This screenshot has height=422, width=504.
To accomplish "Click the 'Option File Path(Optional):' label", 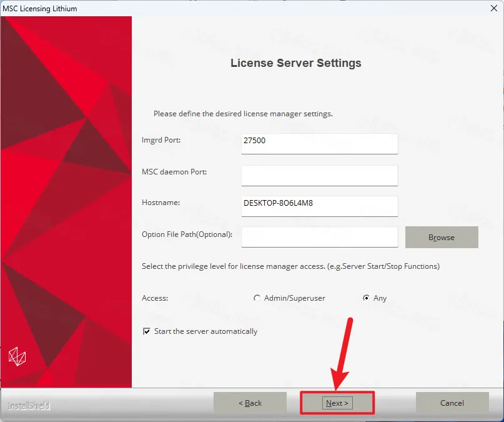I will (187, 234).
